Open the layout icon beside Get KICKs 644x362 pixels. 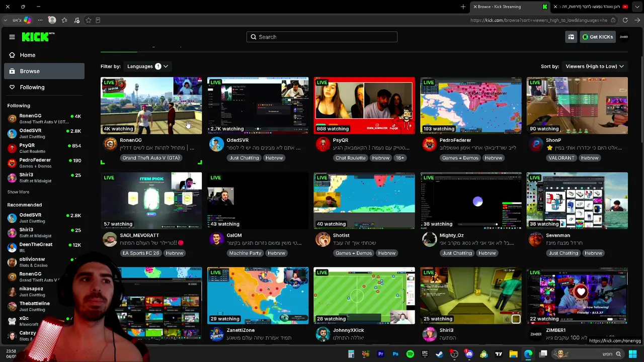[571, 37]
